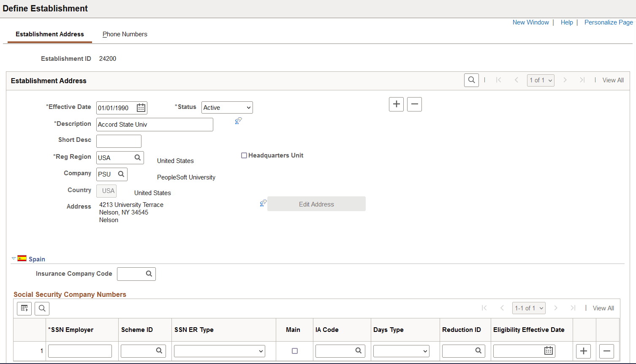Click the Reg Region lookup magnifier

[x=138, y=158]
